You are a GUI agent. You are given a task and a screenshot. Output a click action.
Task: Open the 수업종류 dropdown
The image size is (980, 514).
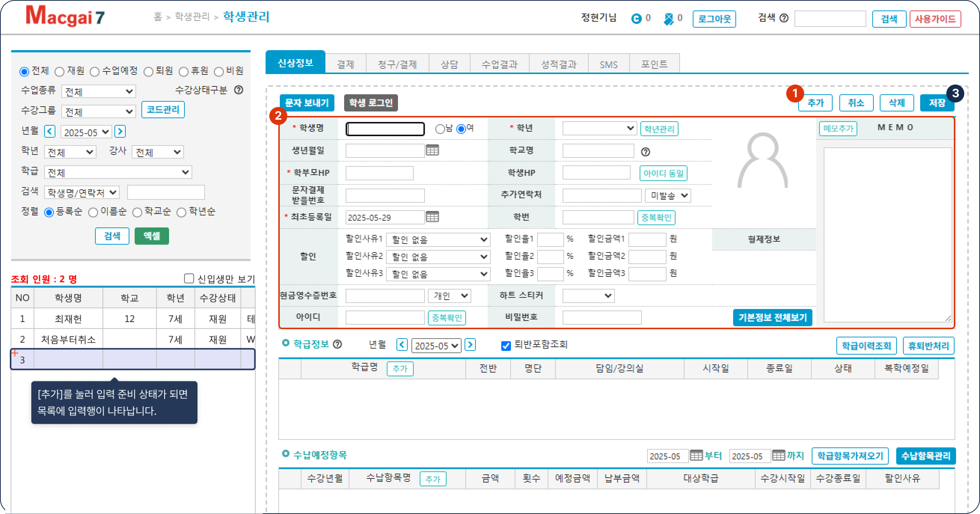click(98, 91)
